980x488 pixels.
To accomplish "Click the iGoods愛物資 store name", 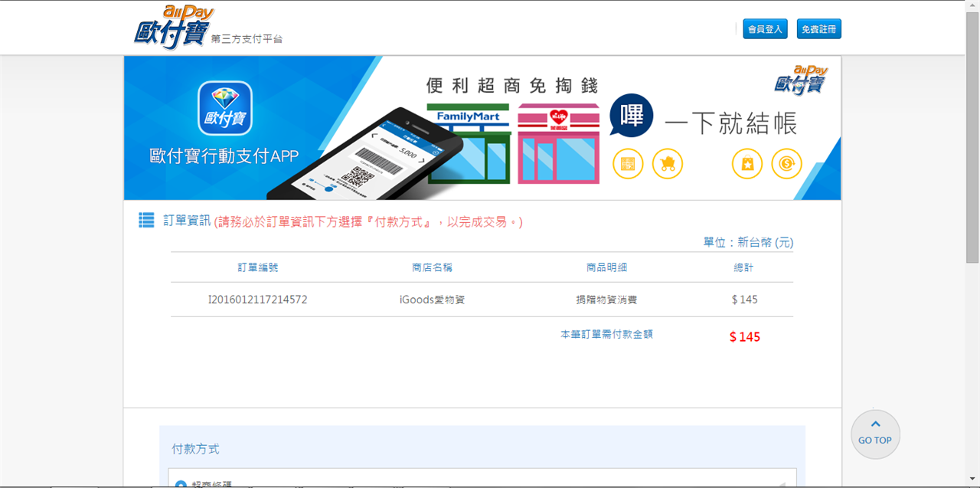I will pyautogui.click(x=432, y=300).
